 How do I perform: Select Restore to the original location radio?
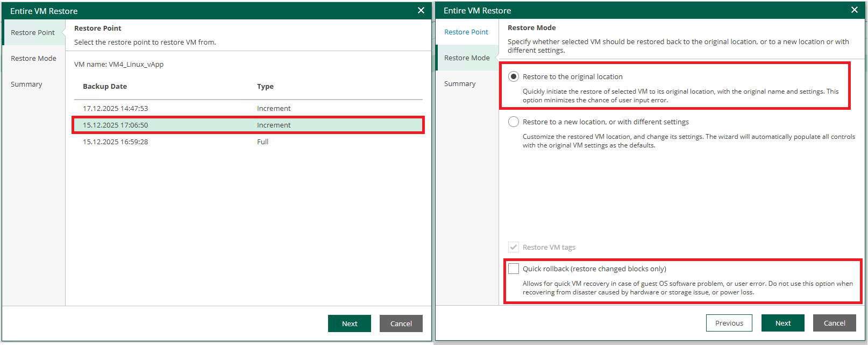tap(514, 76)
